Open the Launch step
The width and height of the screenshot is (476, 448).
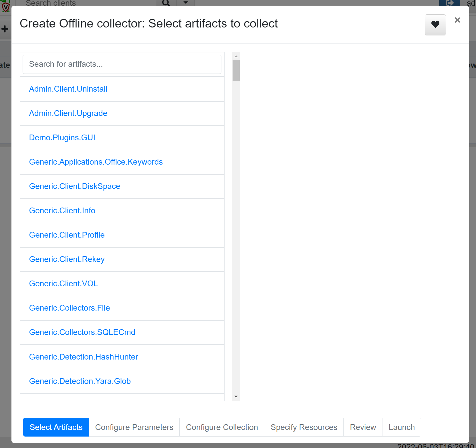click(402, 427)
